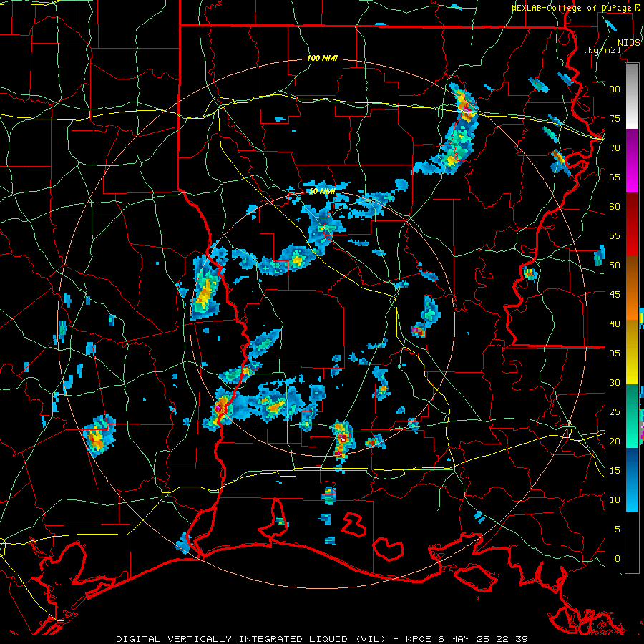
Task: Click the 10 value on the color scale
Action: coord(615,500)
